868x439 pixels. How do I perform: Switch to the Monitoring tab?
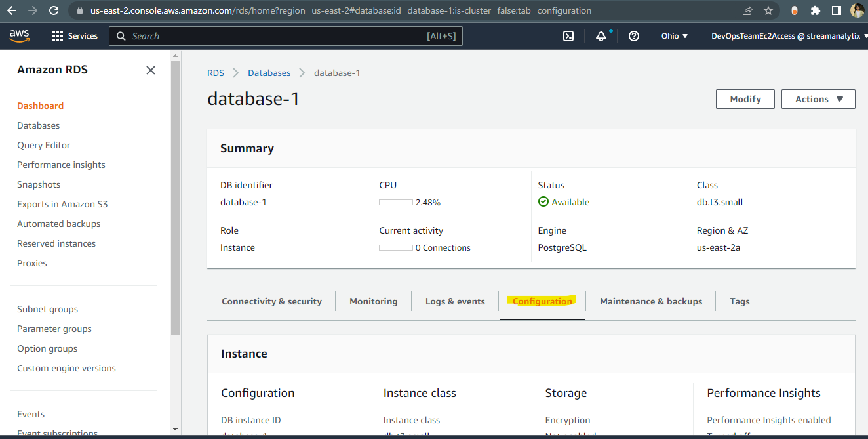[373, 301]
